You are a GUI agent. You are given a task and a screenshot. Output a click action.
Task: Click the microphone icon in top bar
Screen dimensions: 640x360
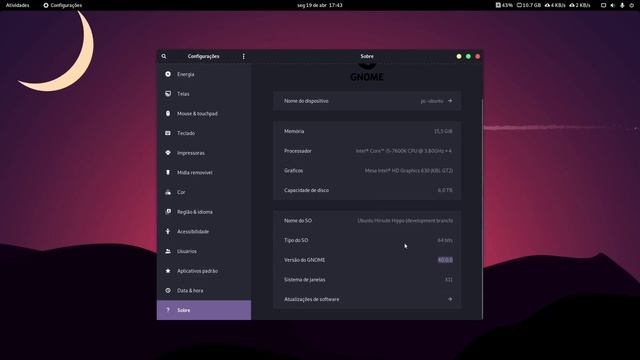[622, 5]
